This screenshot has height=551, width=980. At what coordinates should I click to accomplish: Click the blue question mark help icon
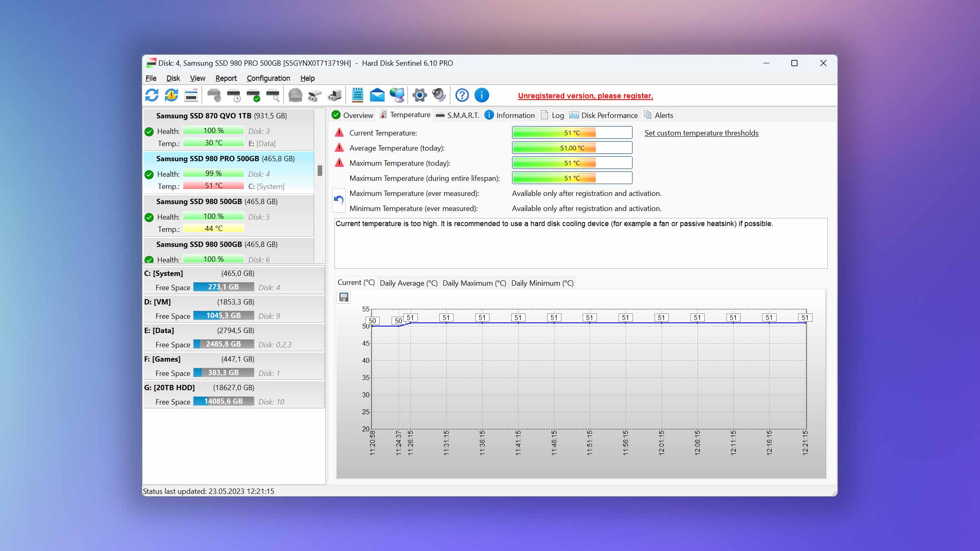pos(462,96)
